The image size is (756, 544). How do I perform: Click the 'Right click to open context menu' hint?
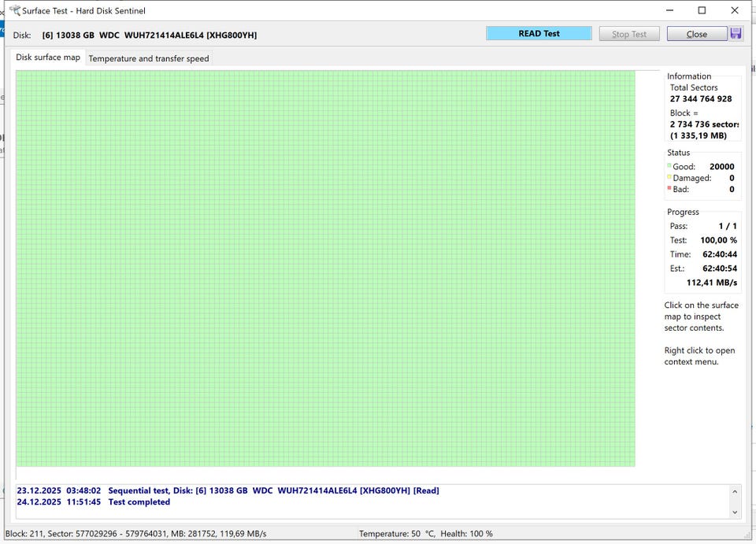tap(699, 356)
